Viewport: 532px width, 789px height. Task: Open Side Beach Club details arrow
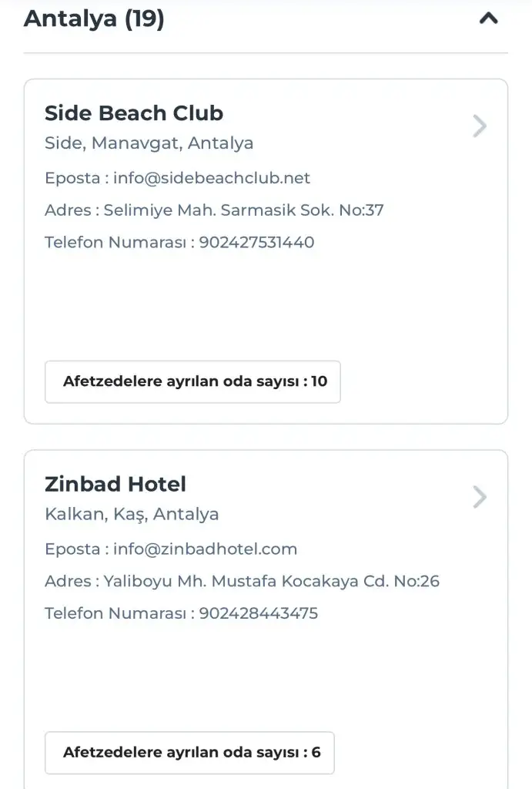(480, 126)
